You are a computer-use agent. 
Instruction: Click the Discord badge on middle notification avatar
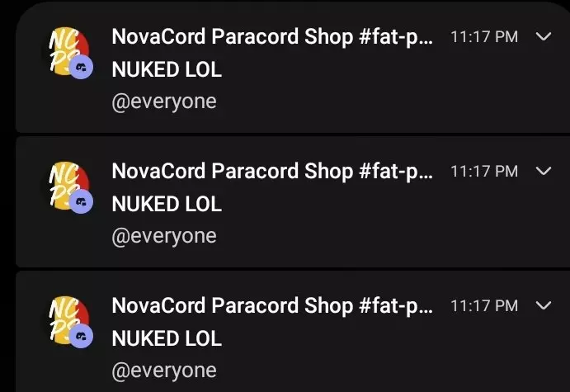pyautogui.click(x=81, y=202)
